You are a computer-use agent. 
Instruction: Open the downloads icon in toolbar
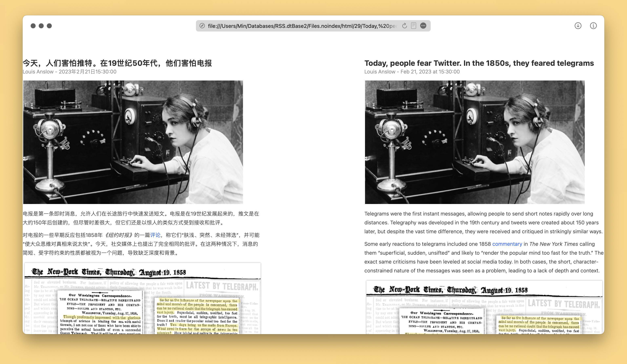(x=578, y=26)
